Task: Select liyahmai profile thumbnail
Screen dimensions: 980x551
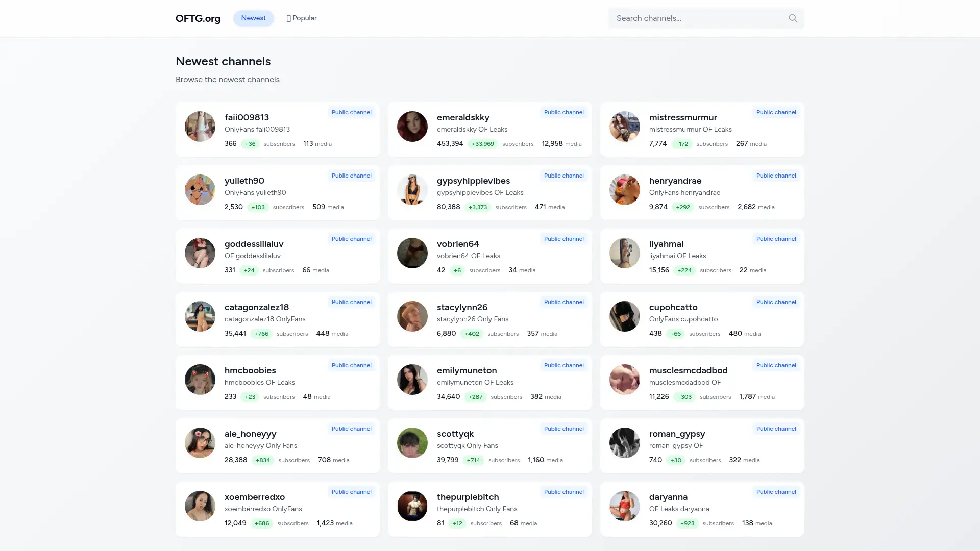Action: [625, 253]
